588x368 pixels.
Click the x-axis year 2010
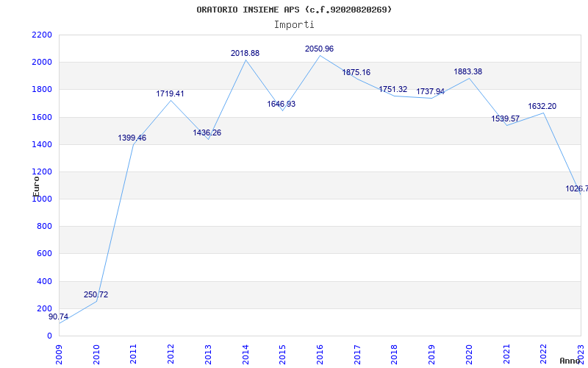[96, 355]
